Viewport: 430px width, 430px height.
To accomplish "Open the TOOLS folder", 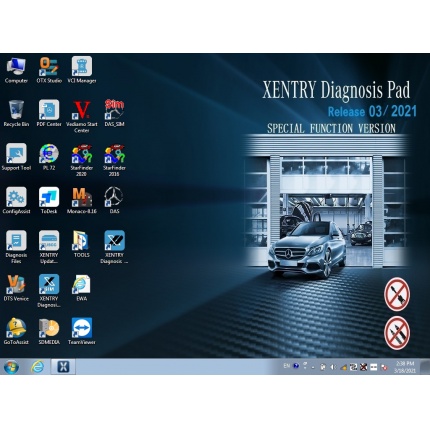I will tap(82, 244).
